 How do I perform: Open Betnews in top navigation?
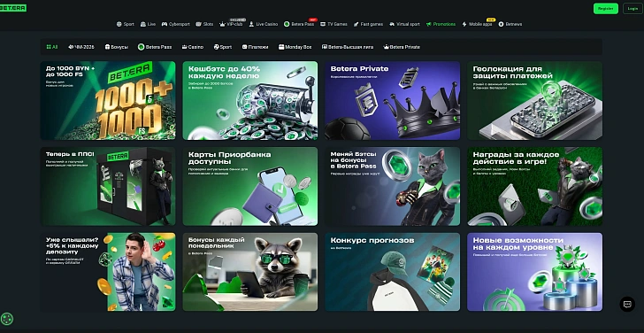point(510,24)
